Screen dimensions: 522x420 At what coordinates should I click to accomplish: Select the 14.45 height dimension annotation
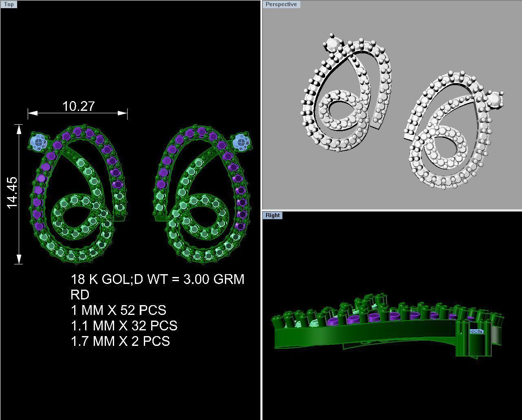point(11,191)
